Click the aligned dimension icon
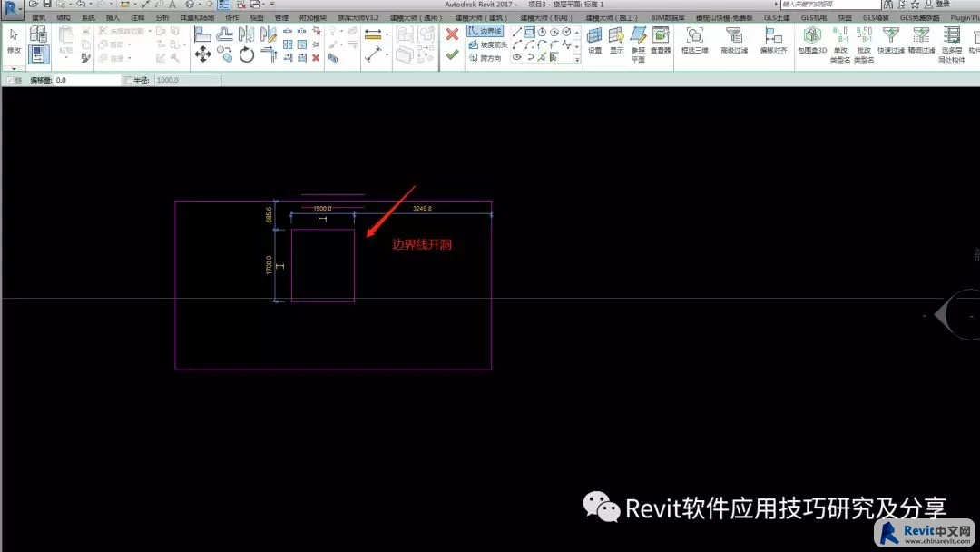Image resolution: width=980 pixels, height=552 pixels. click(x=373, y=55)
